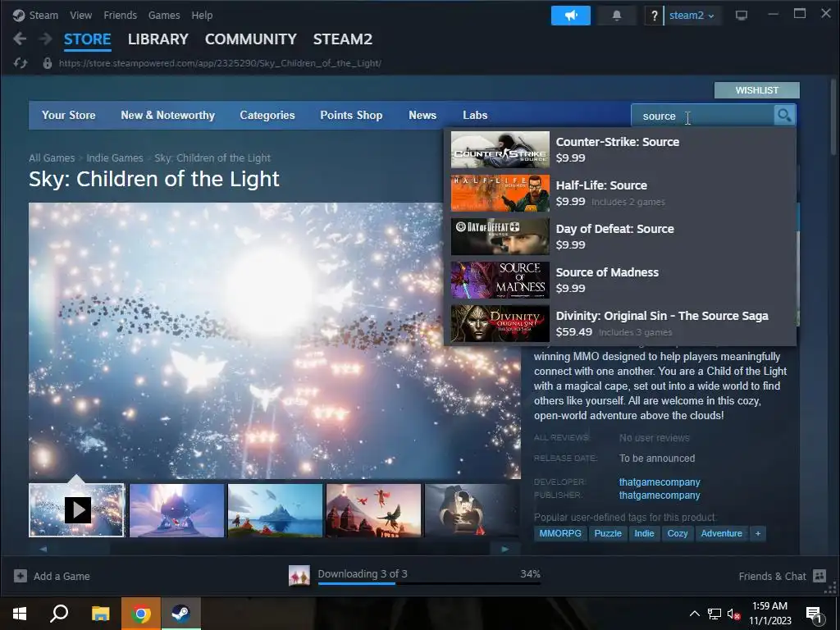
Task: Open the Games menu
Action: 164,15
